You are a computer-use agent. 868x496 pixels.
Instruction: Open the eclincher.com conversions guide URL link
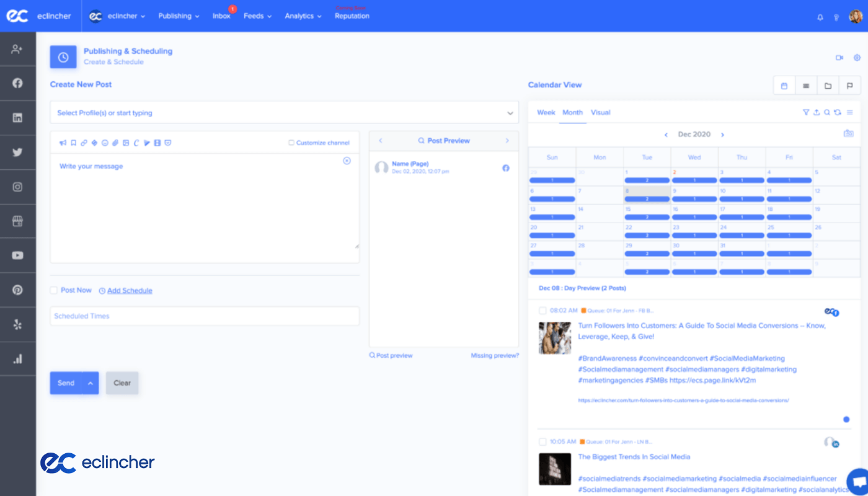tap(683, 401)
